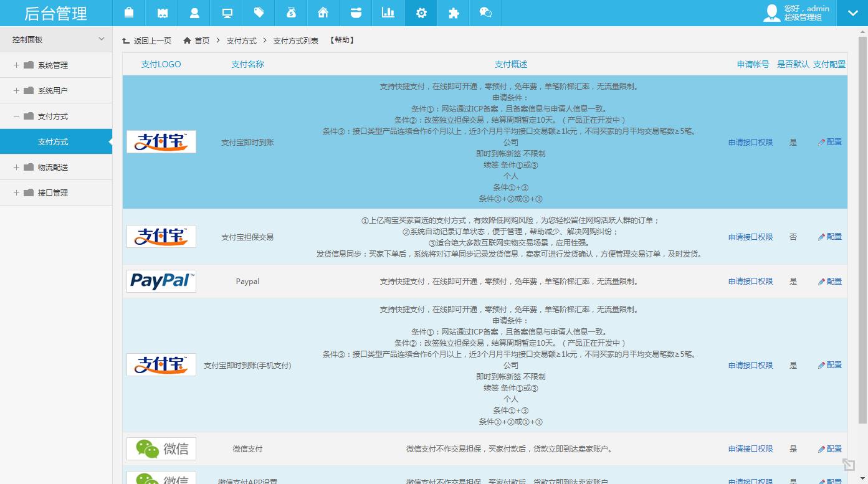Open the price tag icon in top navigation
The height and width of the screenshot is (484, 868).
259,13
